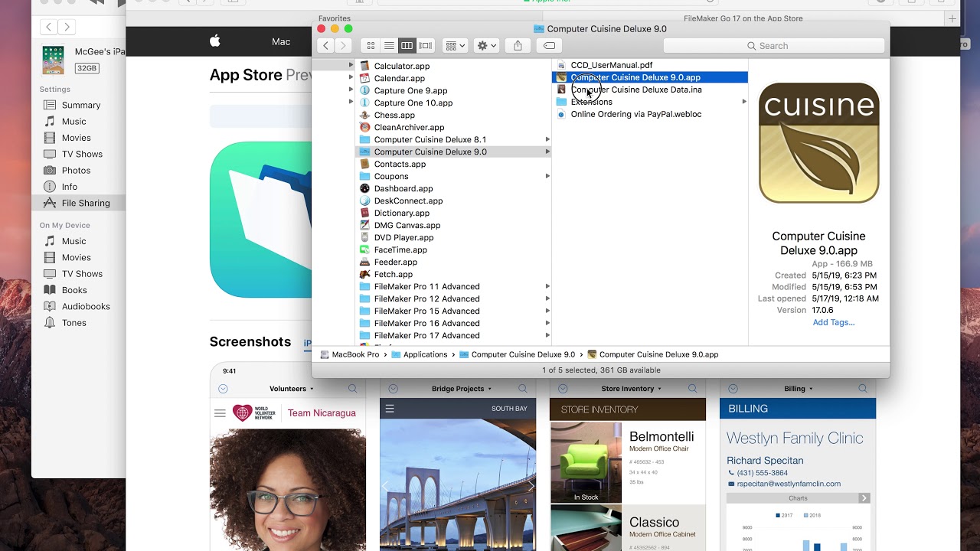980x551 pixels.
Task: Open Music under Settings in iTunes
Action: click(x=73, y=121)
